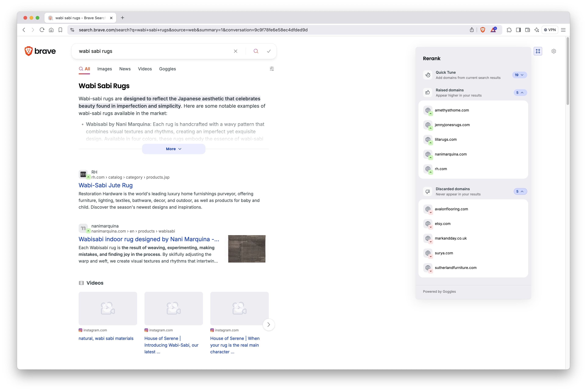This screenshot has height=392, width=587.
Task: Open a new browser tab
Action: 122,18
